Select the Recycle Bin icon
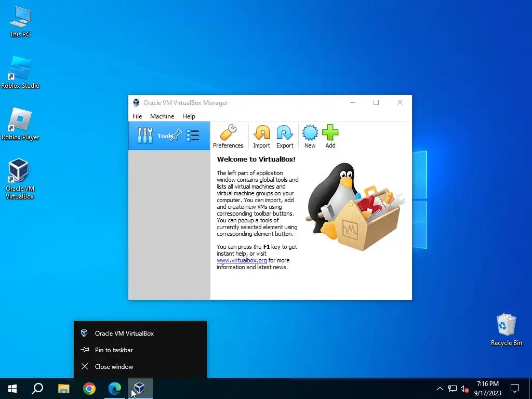The width and height of the screenshot is (532, 399). coord(506,330)
